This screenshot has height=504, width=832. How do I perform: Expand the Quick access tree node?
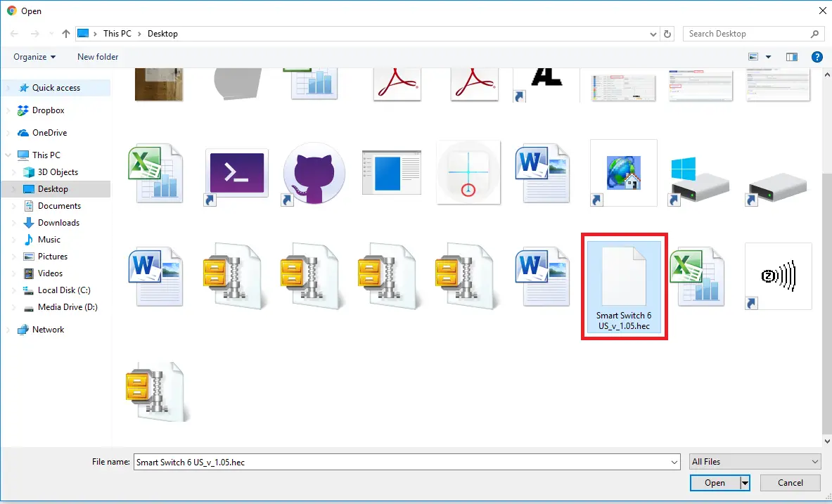click(8, 88)
